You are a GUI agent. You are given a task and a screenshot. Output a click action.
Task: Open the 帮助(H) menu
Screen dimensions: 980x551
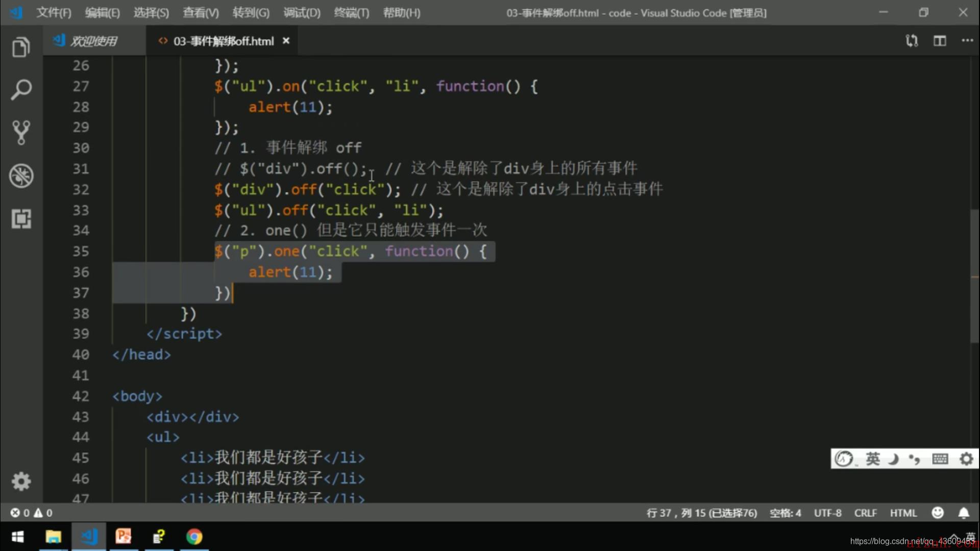[x=402, y=13]
